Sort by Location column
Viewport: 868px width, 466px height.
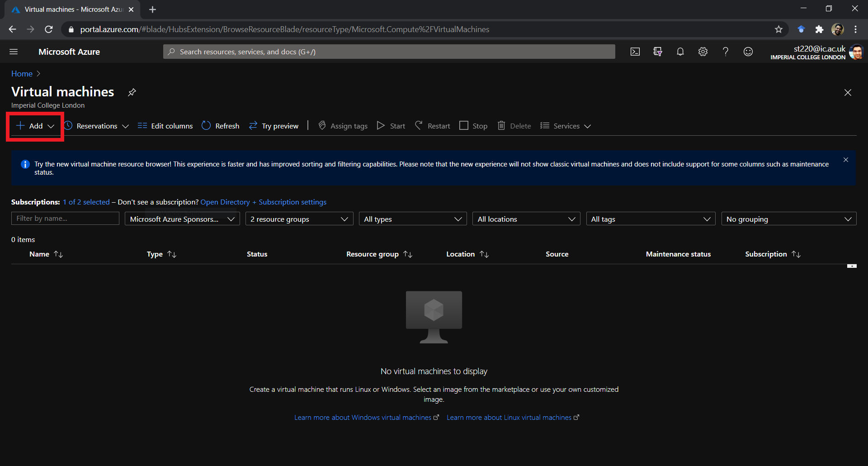click(x=467, y=254)
